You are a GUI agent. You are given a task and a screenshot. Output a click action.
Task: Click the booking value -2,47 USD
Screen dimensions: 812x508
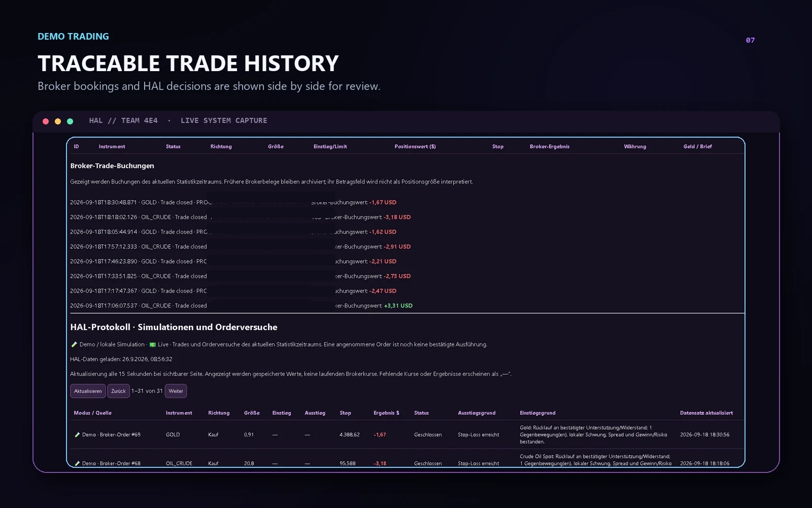tap(383, 291)
